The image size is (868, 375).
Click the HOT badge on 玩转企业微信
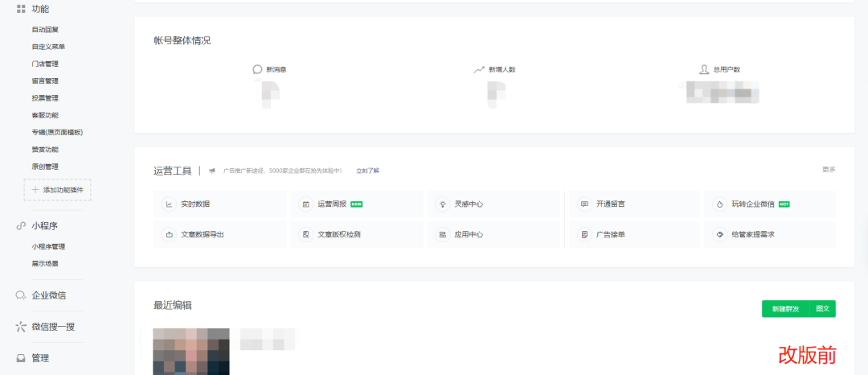tap(784, 204)
